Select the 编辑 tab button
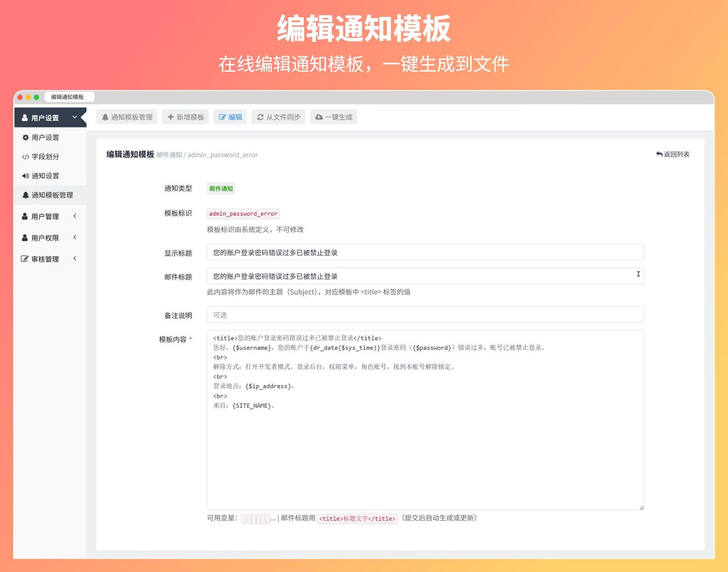Viewport: 728px width, 572px height. tap(230, 117)
